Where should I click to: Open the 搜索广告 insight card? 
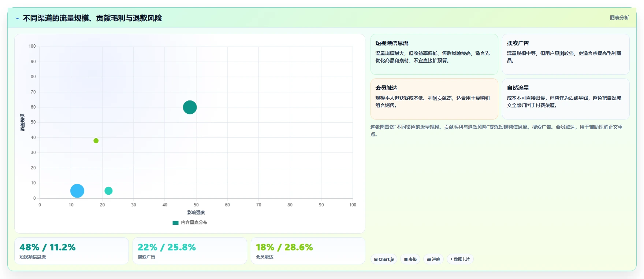coord(566,54)
